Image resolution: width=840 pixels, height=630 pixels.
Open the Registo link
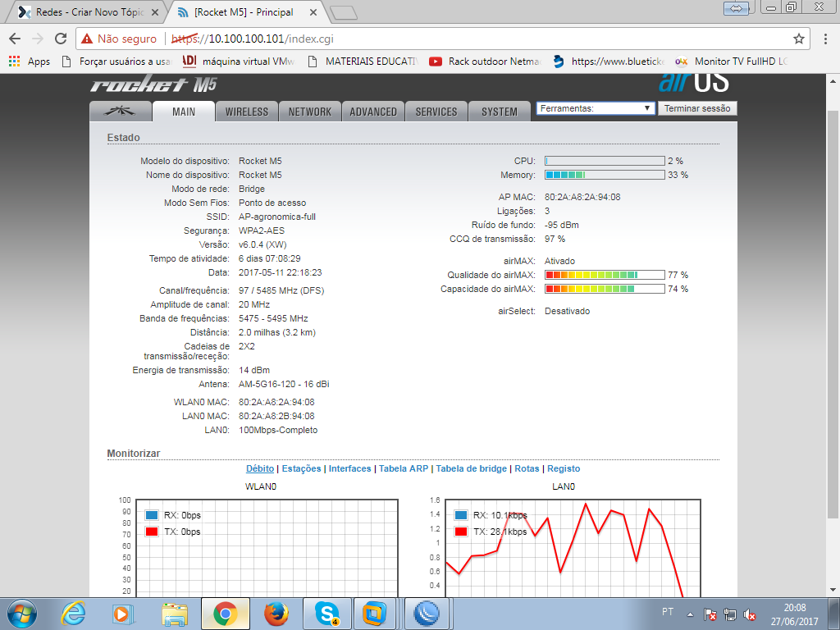[564, 468]
